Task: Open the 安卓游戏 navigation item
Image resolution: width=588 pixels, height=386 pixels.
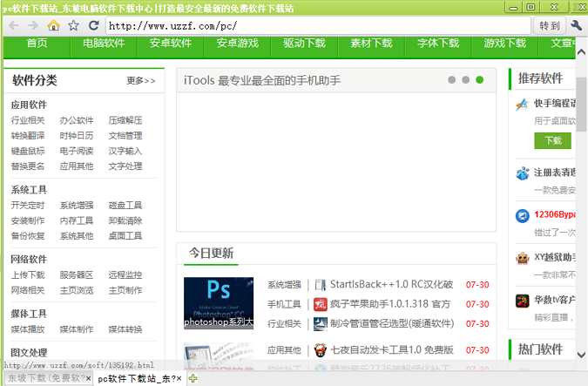Action: pyautogui.click(x=237, y=44)
